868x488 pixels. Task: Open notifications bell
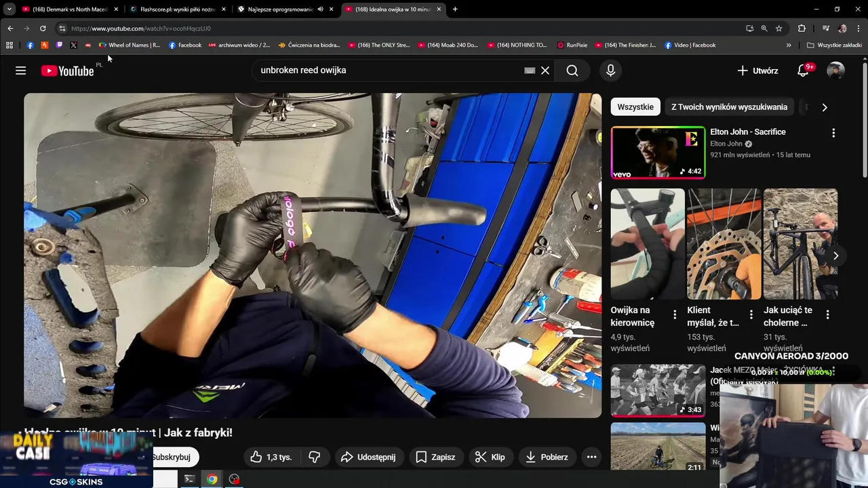pos(803,70)
